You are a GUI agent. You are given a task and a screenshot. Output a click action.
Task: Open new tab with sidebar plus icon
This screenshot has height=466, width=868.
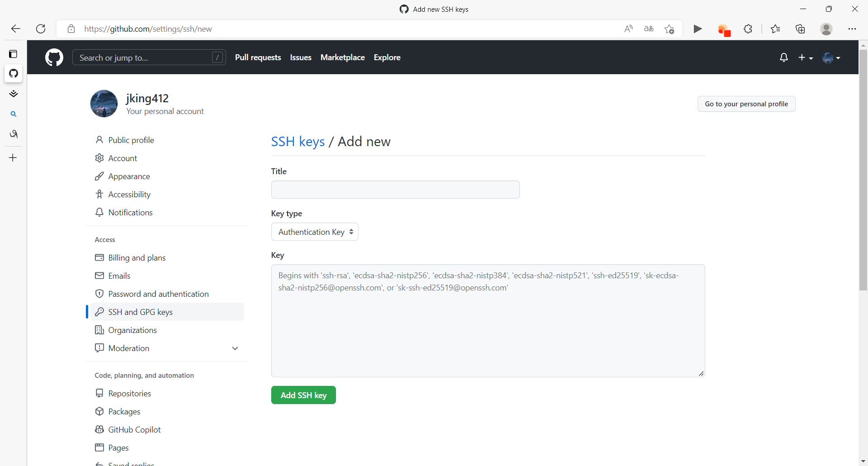coord(13,158)
